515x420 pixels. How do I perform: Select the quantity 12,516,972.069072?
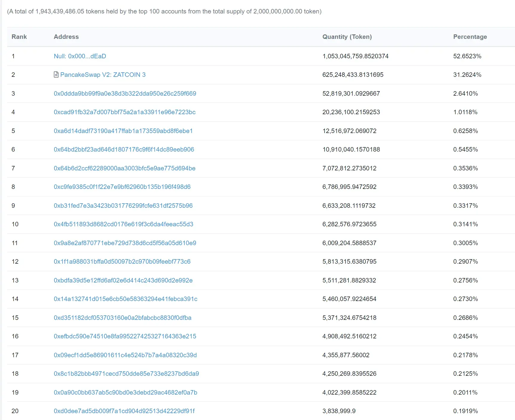[x=349, y=131]
